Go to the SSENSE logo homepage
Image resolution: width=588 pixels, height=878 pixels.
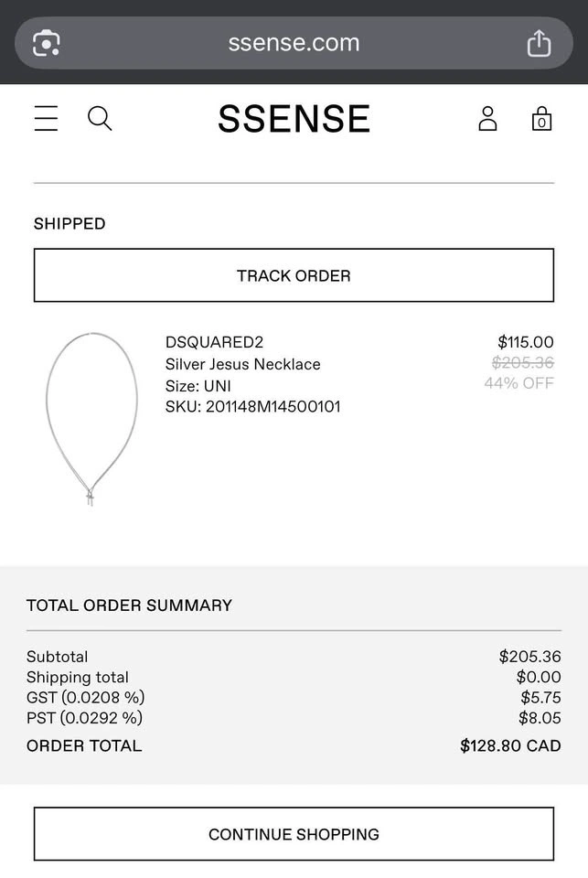point(294,119)
